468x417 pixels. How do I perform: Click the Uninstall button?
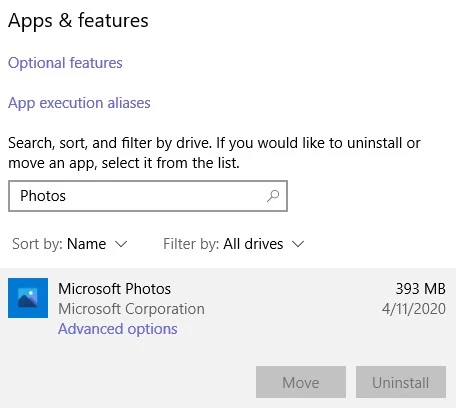point(401,382)
